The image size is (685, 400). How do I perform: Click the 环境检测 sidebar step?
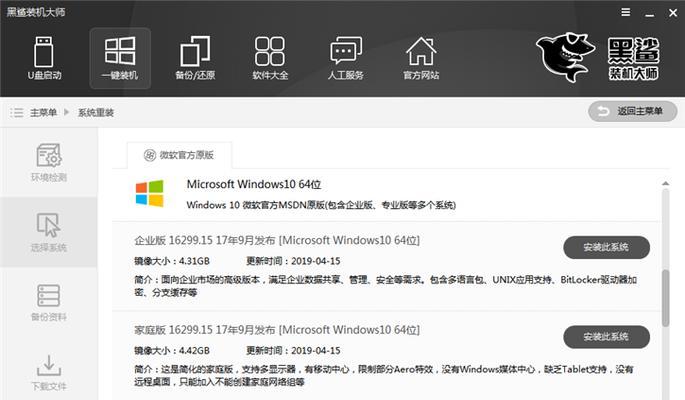tap(48, 162)
